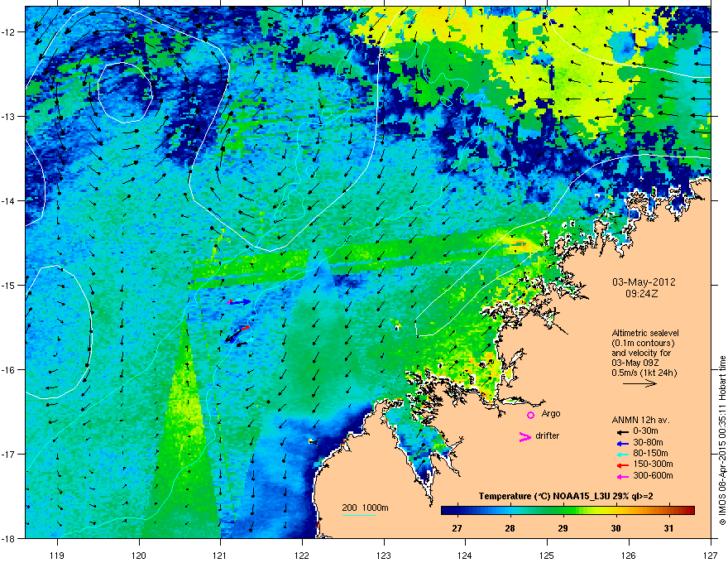Screen dimensions: 728x563
Task: Click the '0.5m/s (1kt 24h)' text
Action: pyautogui.click(x=644, y=373)
